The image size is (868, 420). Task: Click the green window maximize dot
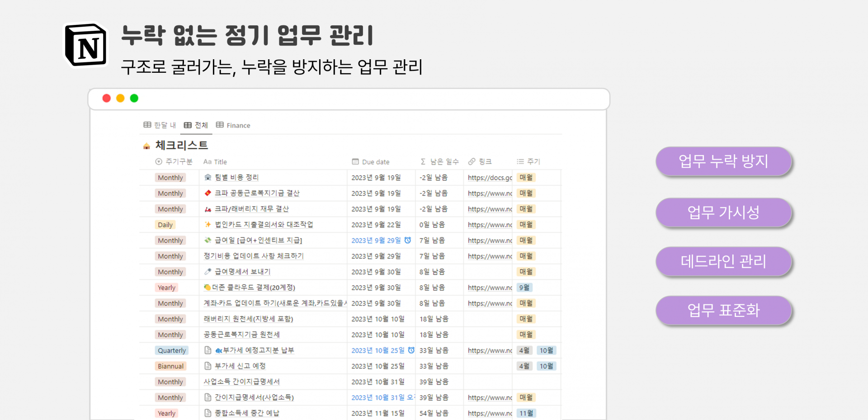[134, 98]
